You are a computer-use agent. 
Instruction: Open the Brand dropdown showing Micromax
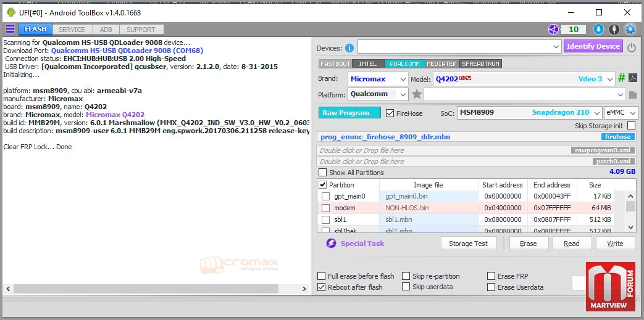(x=378, y=79)
